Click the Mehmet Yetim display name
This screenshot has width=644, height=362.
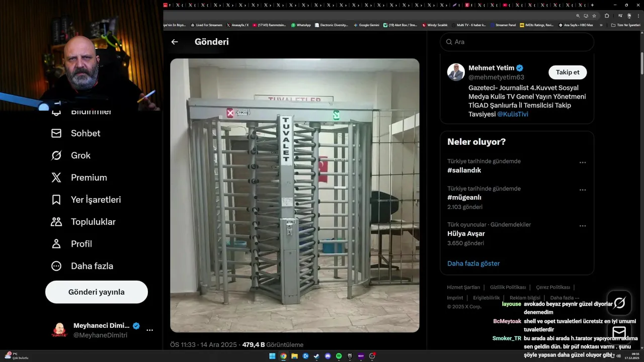point(492,68)
